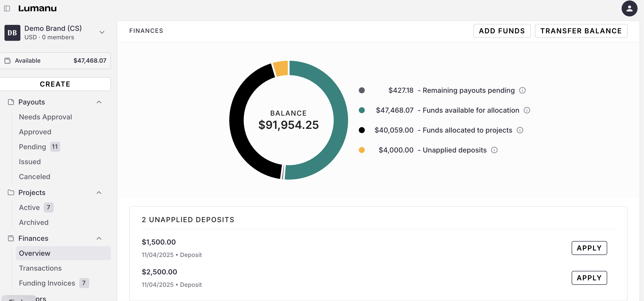Screen dimensions: 644x301
Task: Click info icon beside Remaining payouts pending
Action: [x=522, y=90]
